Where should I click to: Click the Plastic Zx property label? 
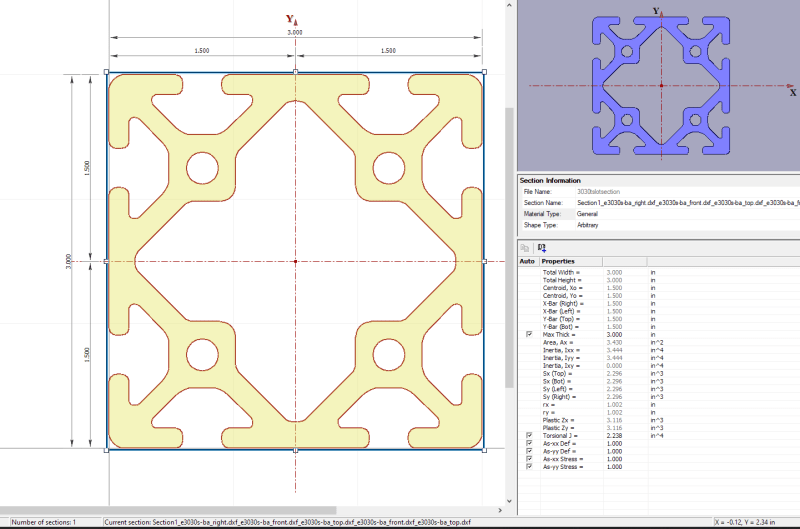pos(559,420)
